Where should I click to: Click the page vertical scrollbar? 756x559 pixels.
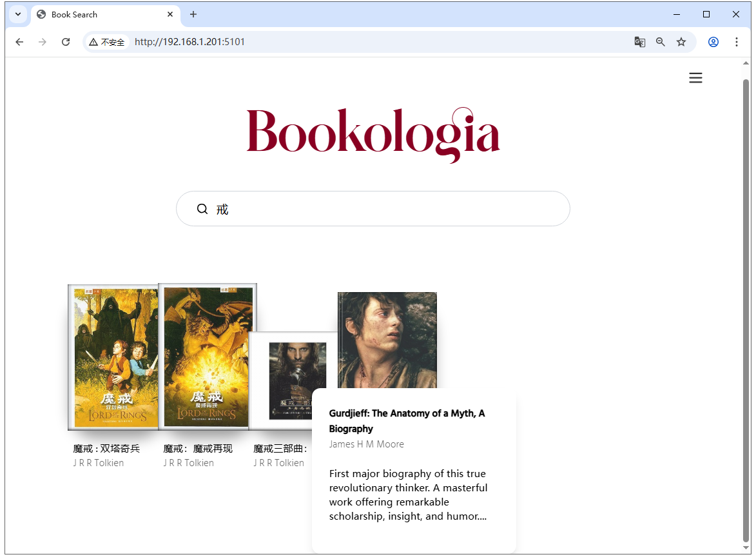[x=746, y=311]
